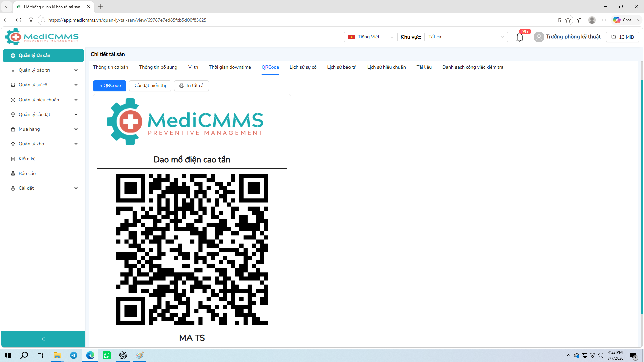Switch to Tài liệu tab
The height and width of the screenshot is (362, 644).
424,67
